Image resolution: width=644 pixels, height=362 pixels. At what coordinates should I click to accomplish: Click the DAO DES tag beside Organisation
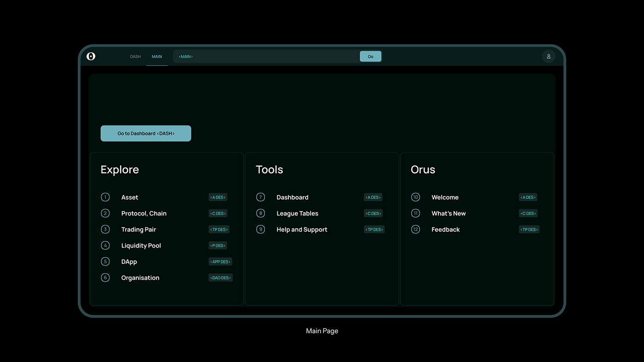click(x=220, y=277)
